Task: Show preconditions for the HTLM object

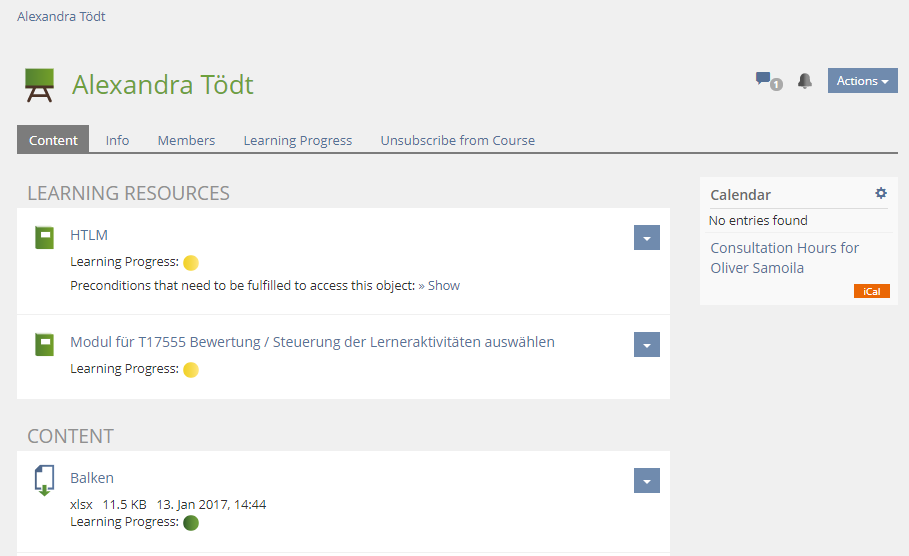Action: (439, 285)
